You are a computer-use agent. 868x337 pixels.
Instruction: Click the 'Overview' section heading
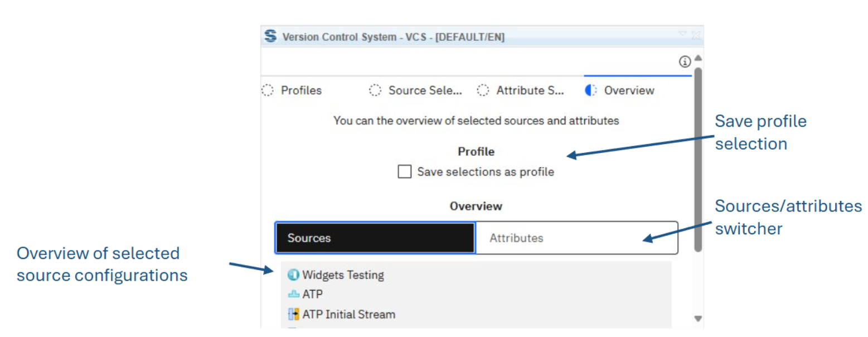[476, 206]
